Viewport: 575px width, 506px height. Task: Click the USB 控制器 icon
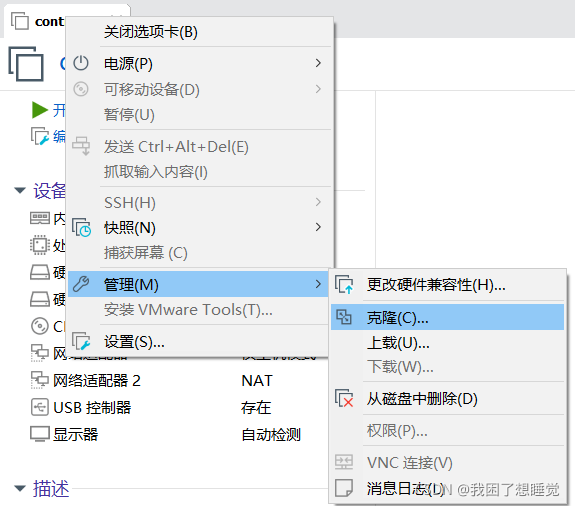tap(40, 407)
